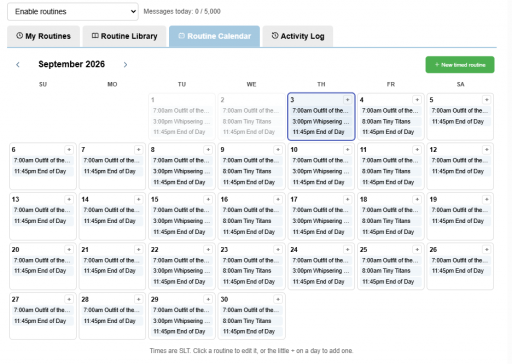Edit 8:00am Tiny Titans routine on day 4

390,121
